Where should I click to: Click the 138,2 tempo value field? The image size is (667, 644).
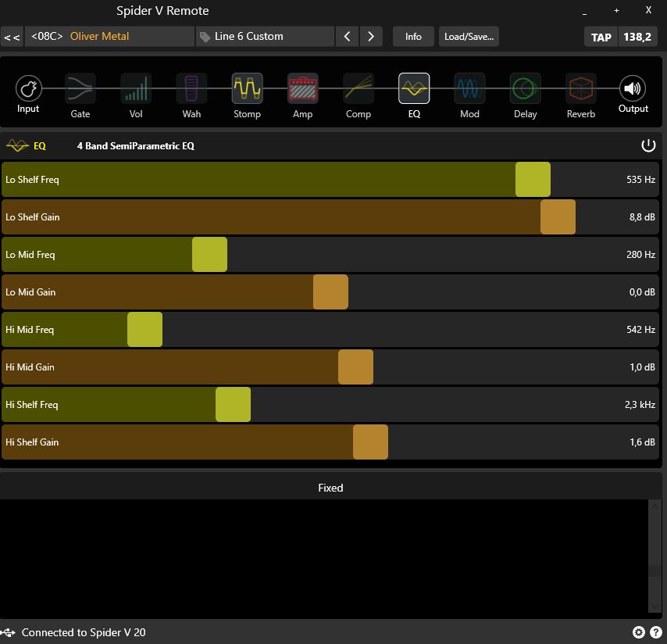click(x=637, y=37)
